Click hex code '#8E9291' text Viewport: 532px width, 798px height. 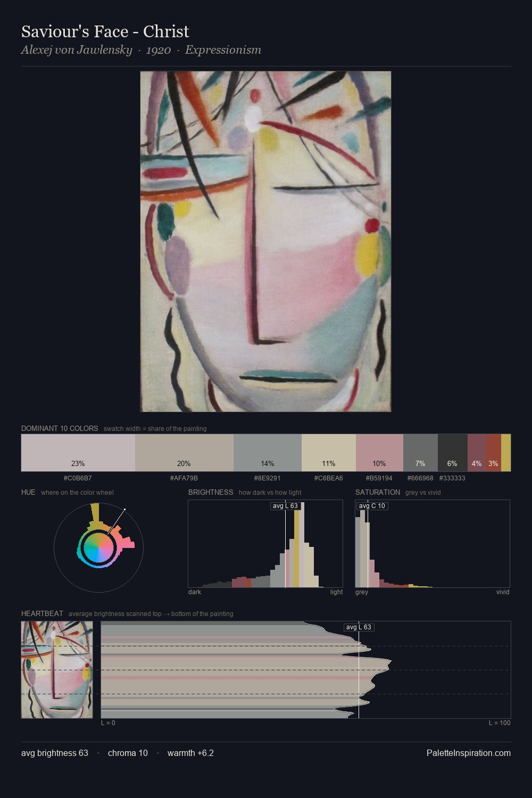click(x=268, y=478)
